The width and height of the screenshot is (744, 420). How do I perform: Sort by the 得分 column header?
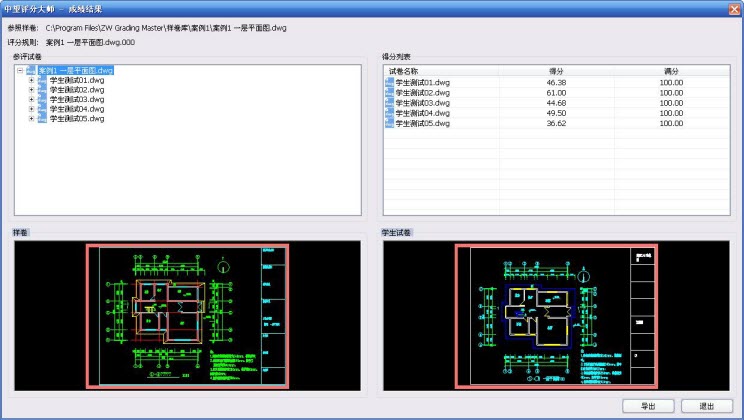click(x=557, y=72)
